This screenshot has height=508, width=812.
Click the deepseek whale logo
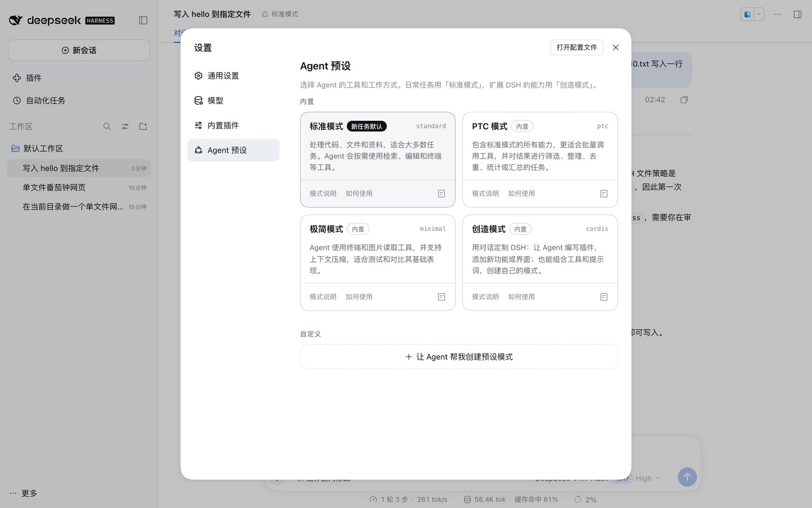pos(16,20)
